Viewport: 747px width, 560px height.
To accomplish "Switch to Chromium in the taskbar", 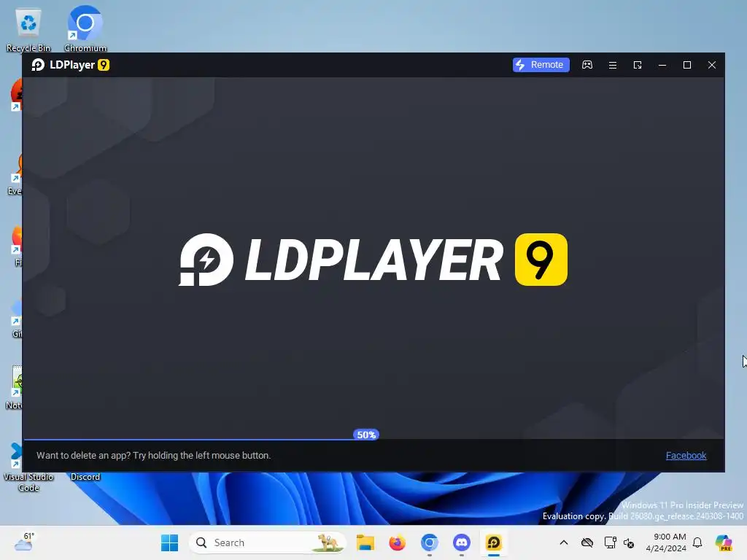I will click(x=429, y=542).
